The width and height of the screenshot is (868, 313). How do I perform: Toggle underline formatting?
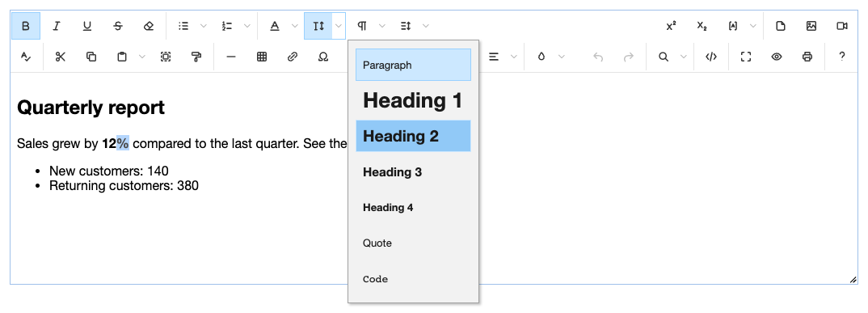point(87,26)
